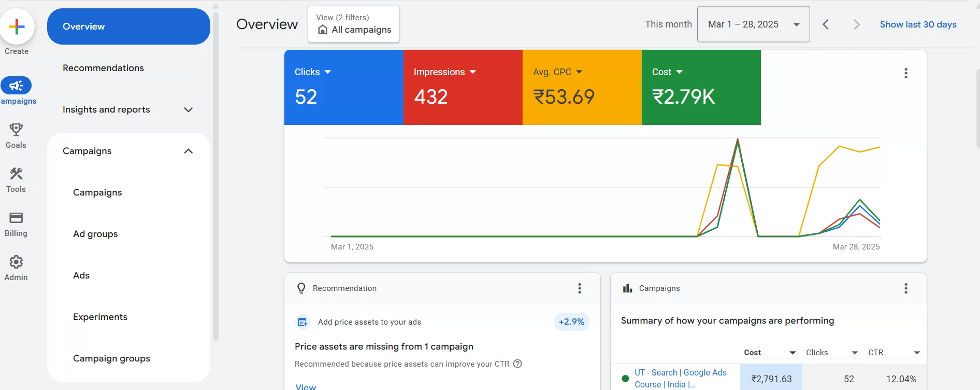Viewport: 980px width, 390px height.
Task: Open the Mar 1 – 28, 2025 date picker
Action: [x=753, y=24]
